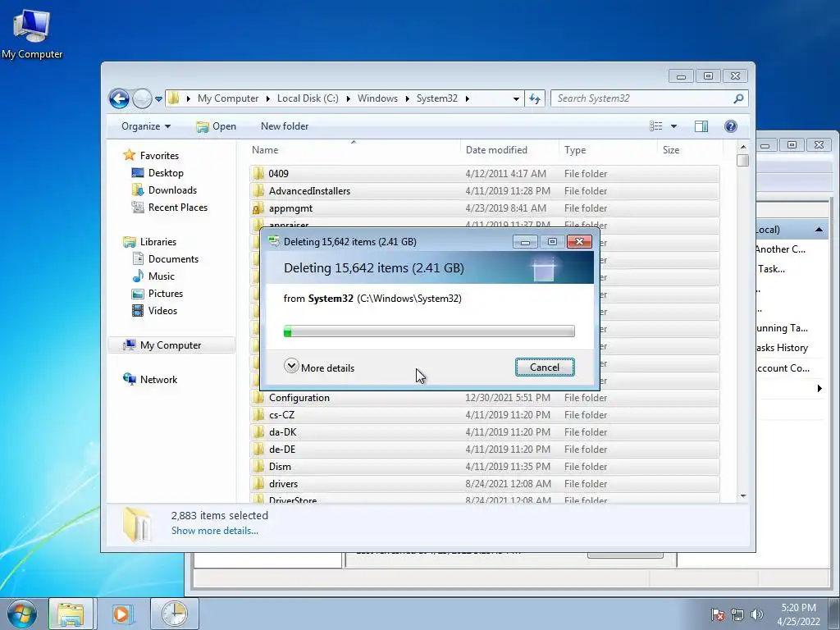Click the Action Center flag tray icon

click(718, 614)
